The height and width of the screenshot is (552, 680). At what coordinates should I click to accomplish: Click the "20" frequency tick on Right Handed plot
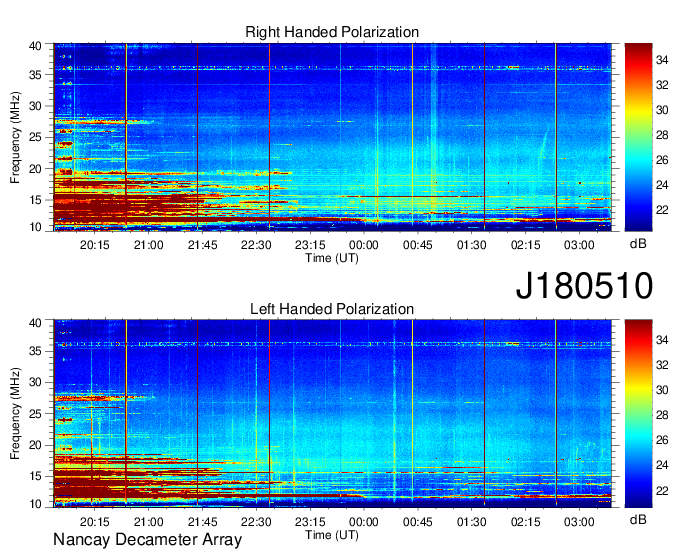35,169
